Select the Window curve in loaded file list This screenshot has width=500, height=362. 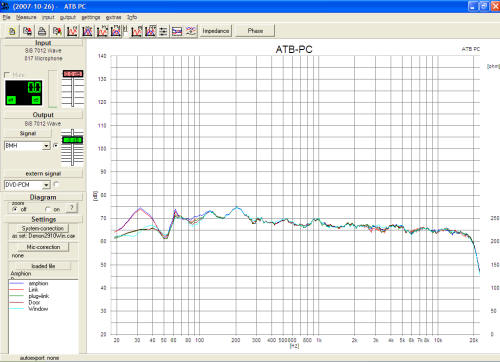[x=38, y=309]
